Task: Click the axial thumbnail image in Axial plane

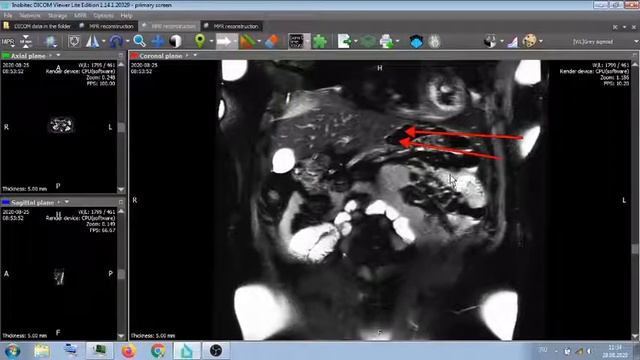Action: click(x=61, y=125)
